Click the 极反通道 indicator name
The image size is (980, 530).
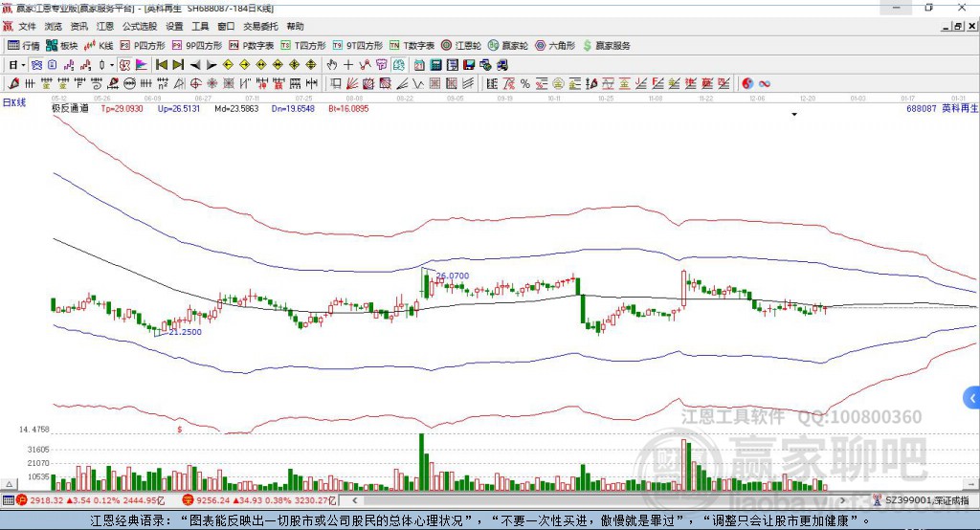click(70, 108)
